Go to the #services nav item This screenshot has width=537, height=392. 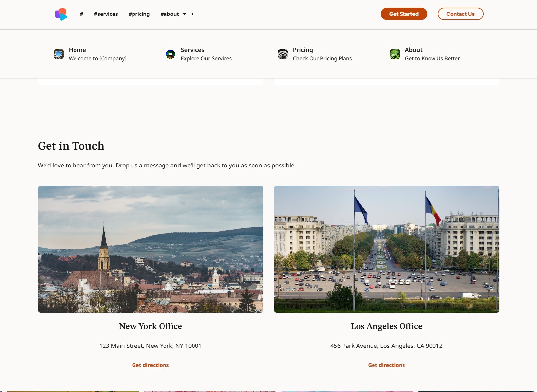tap(106, 14)
